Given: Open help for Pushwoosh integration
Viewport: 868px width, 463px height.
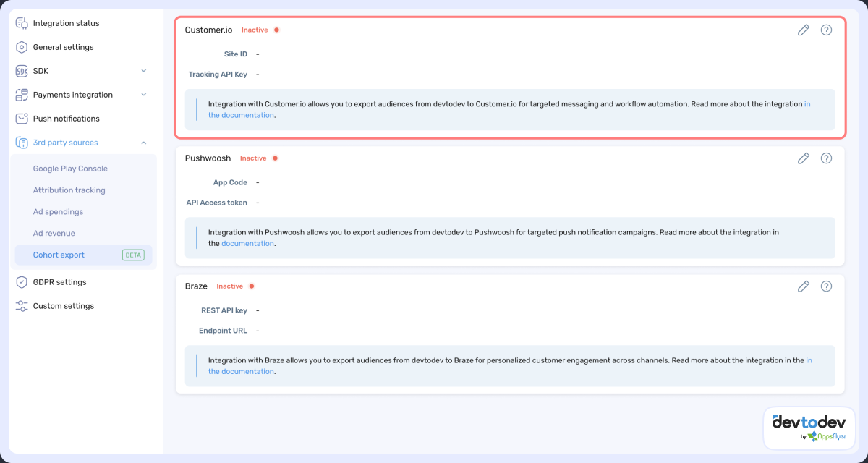Looking at the screenshot, I should [x=826, y=158].
